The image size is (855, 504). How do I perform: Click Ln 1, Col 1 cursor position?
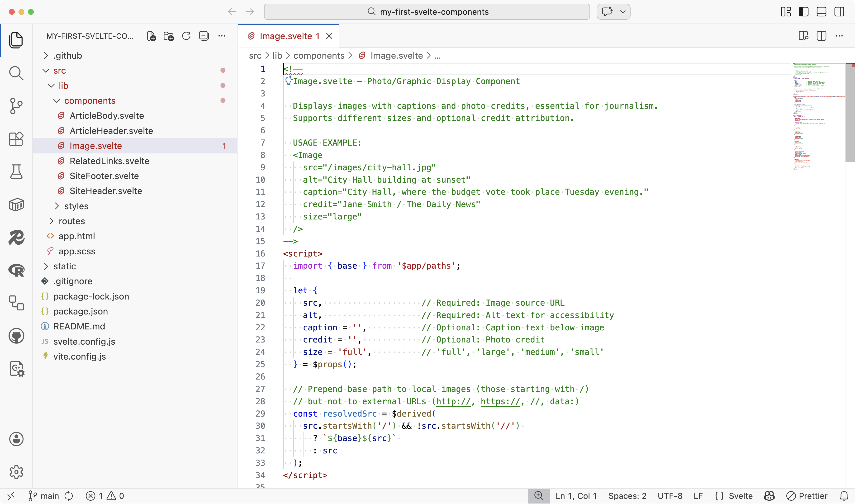tap(576, 496)
